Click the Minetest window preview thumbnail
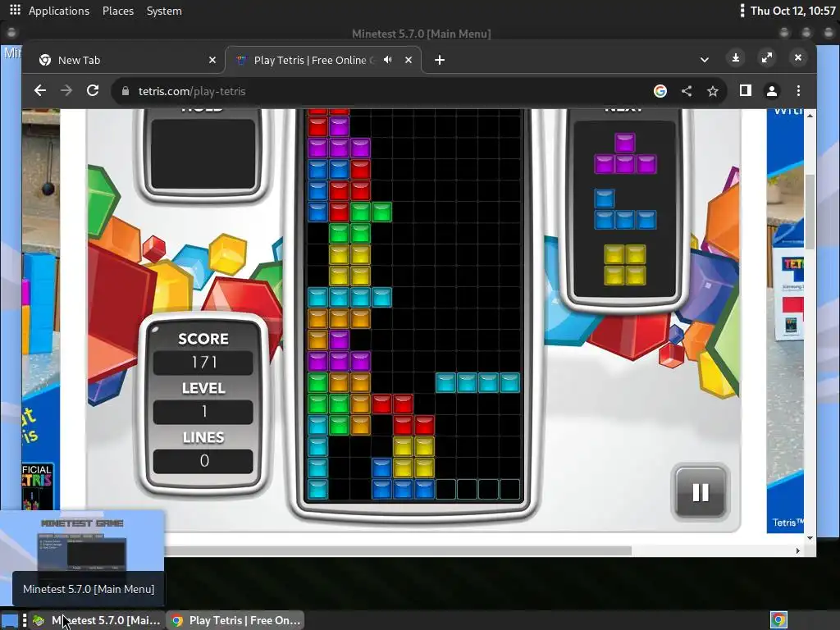The image size is (840, 630). pos(82,543)
